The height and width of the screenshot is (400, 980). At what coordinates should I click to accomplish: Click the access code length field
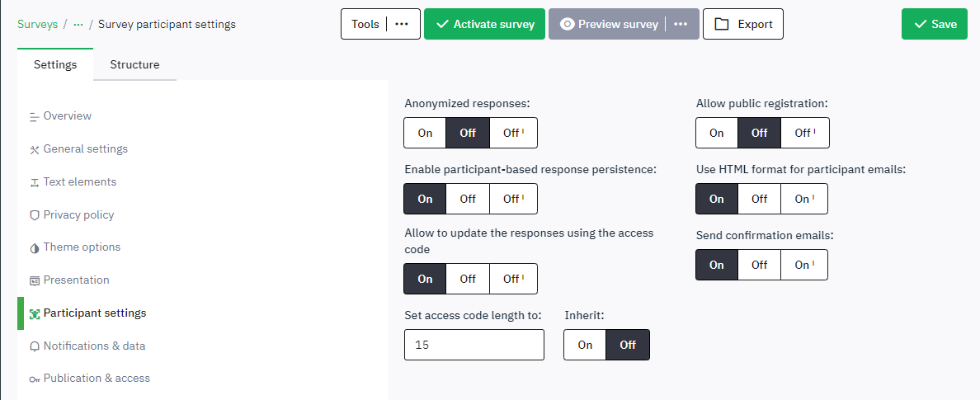(474, 345)
